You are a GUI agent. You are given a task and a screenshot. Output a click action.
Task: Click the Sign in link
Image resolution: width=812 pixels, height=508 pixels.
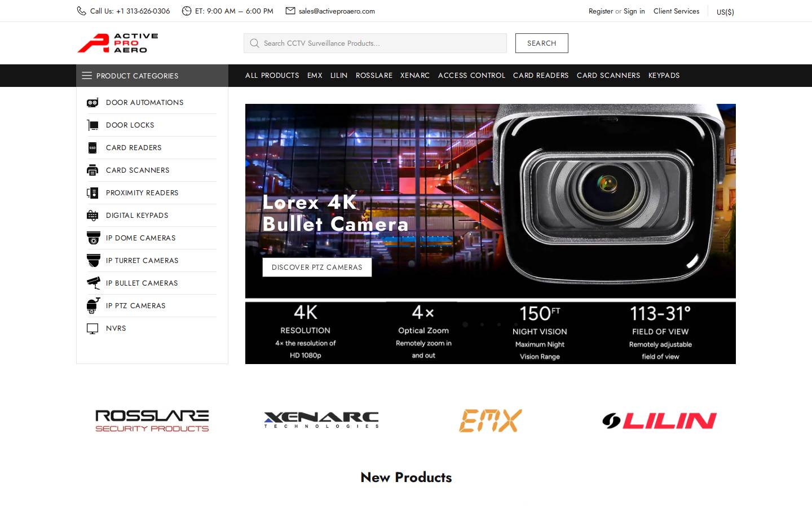pyautogui.click(x=634, y=11)
